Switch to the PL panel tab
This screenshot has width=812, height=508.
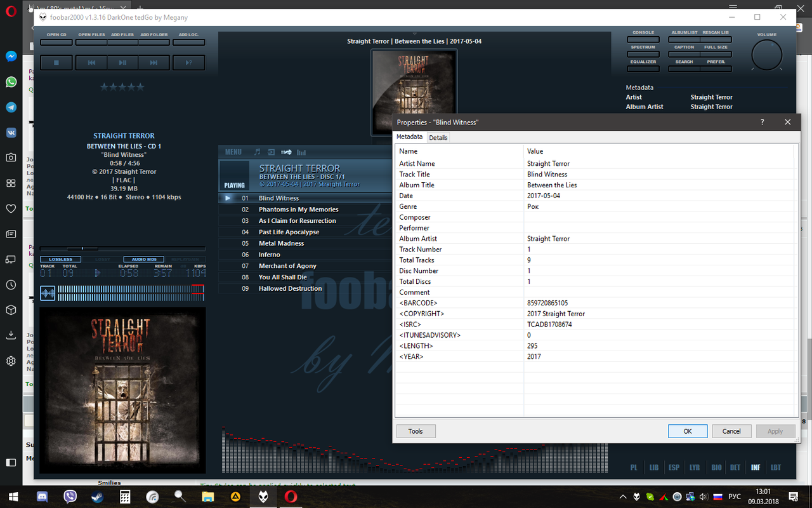coord(634,467)
